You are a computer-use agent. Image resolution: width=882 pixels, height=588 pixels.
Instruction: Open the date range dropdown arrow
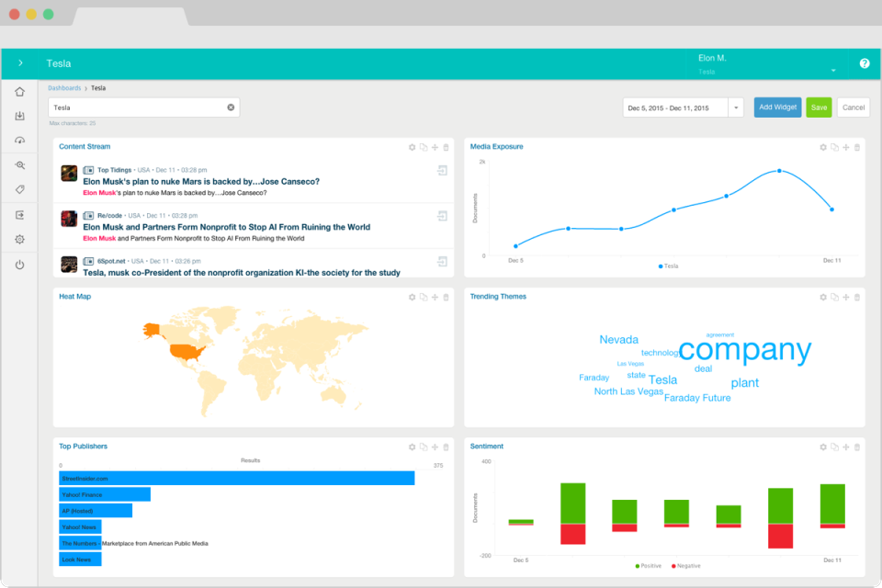pyautogui.click(x=736, y=107)
